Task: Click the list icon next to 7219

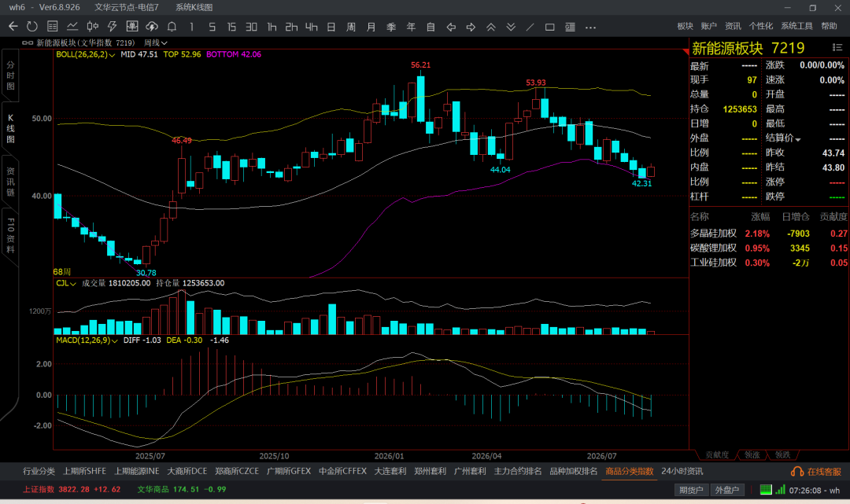Action: (x=837, y=48)
